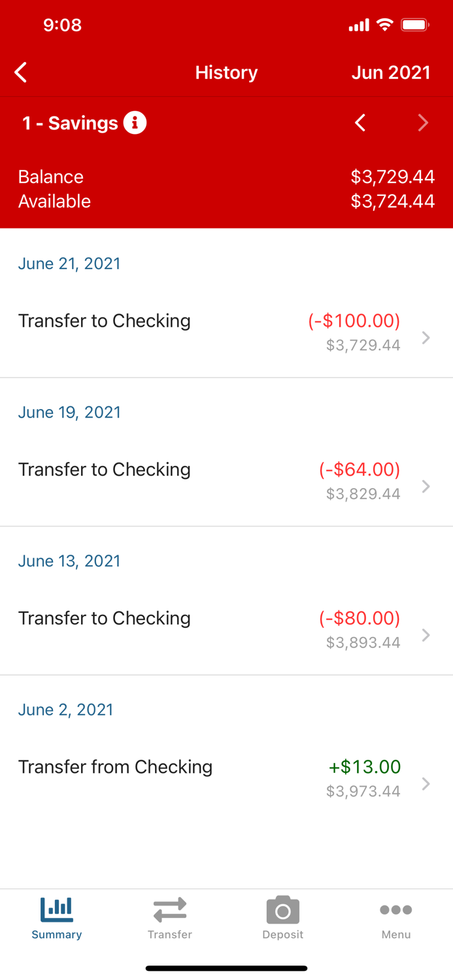Open the Deposit camera icon
The image size is (453, 980).
(283, 909)
